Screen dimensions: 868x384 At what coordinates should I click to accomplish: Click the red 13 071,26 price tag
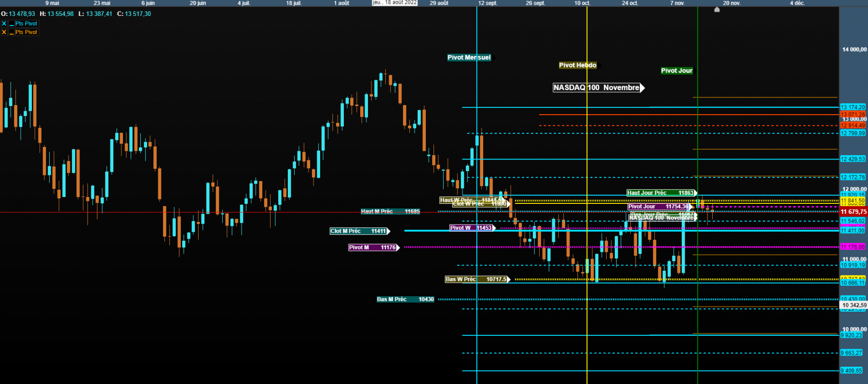(853, 115)
